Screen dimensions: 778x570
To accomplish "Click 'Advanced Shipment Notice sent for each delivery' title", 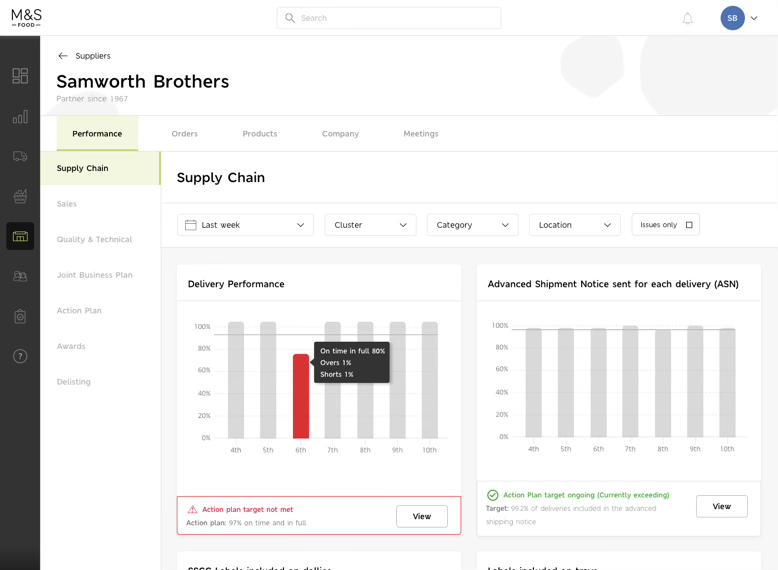I will tap(613, 284).
